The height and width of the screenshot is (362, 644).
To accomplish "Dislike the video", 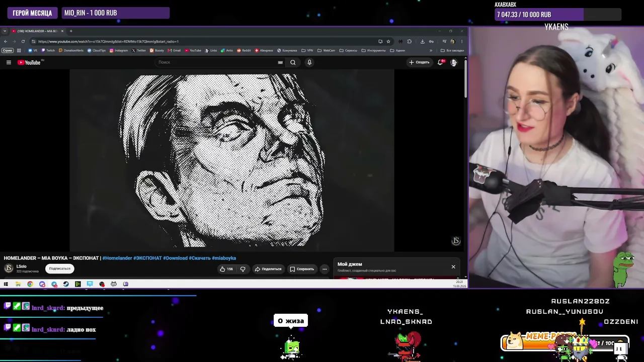I will coord(243,269).
